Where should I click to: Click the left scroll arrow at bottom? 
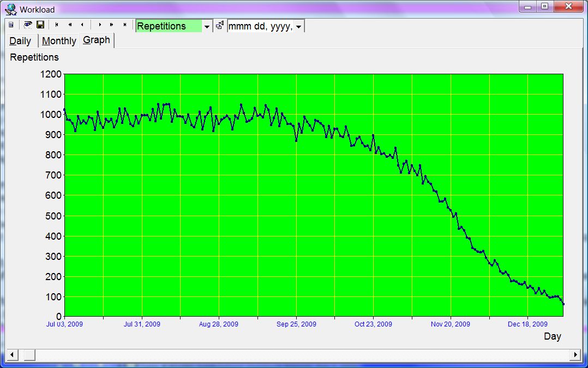(x=11, y=354)
